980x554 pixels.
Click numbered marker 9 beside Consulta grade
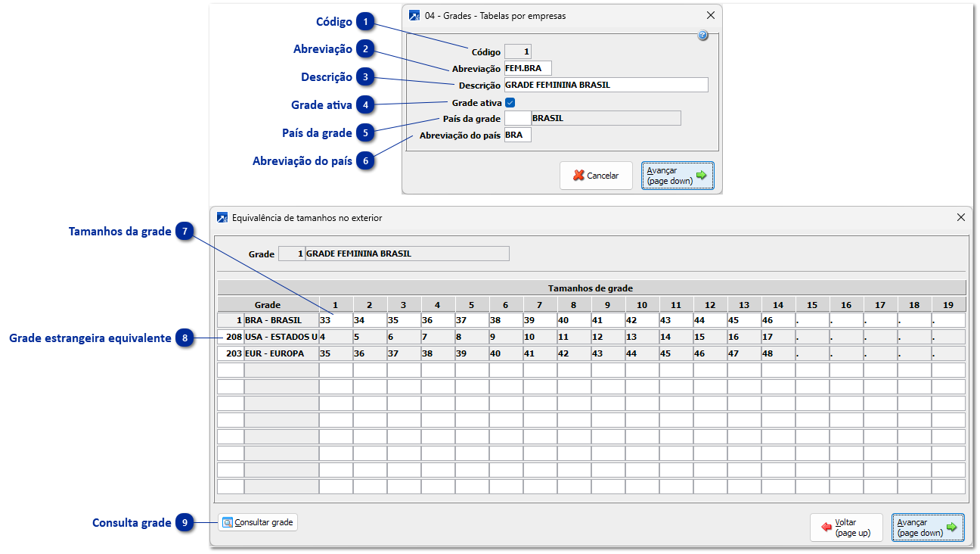click(x=185, y=523)
